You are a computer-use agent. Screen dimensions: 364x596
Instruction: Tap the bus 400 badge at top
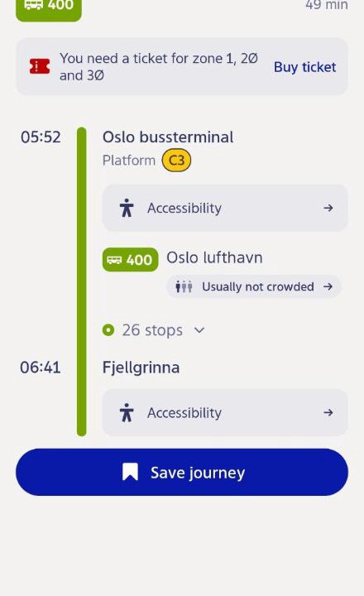pos(49,9)
